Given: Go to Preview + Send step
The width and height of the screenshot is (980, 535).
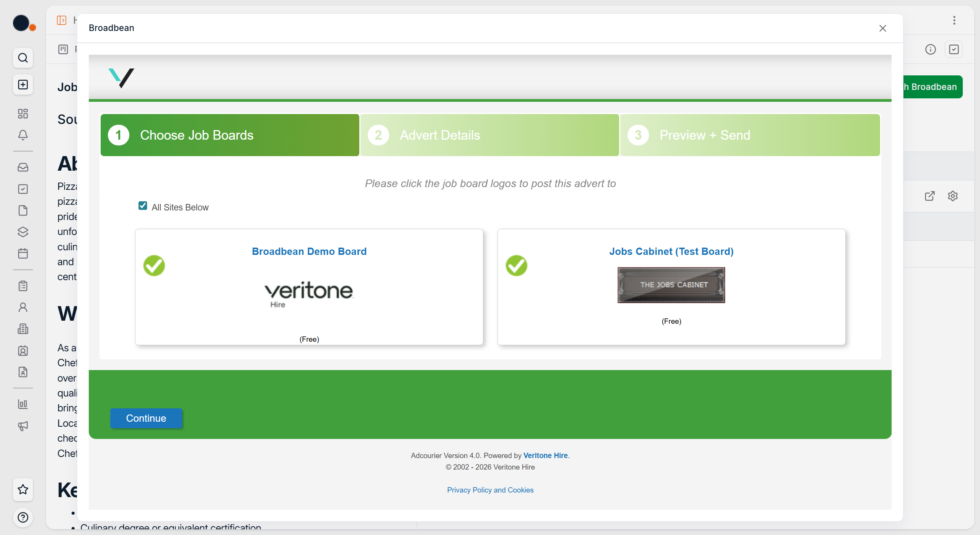Looking at the screenshot, I should pos(749,135).
